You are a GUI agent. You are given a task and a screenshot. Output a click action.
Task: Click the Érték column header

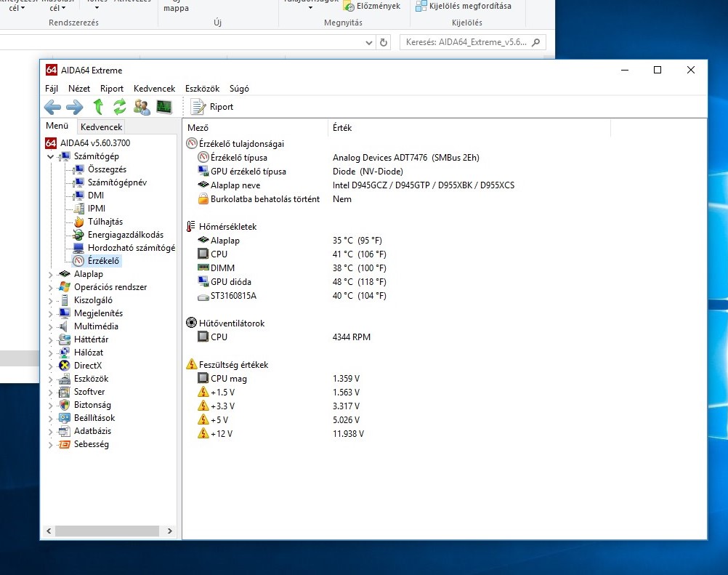[x=469, y=128]
